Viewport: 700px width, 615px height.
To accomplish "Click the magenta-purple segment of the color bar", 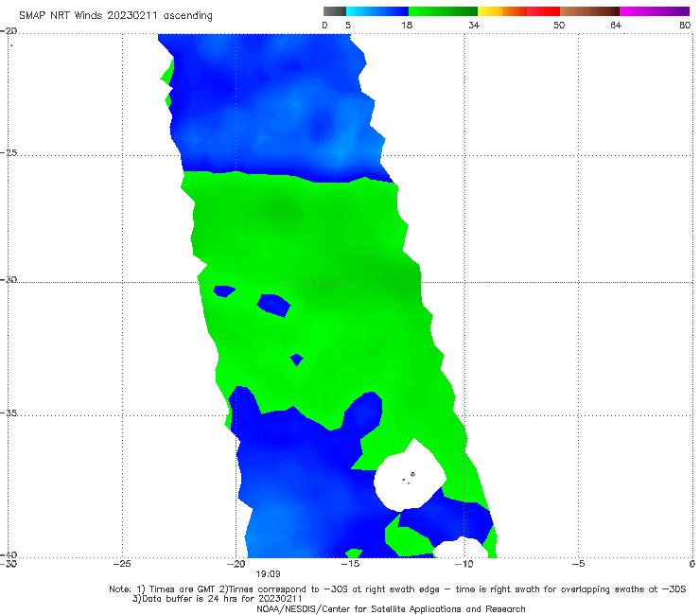I will 655,11.
